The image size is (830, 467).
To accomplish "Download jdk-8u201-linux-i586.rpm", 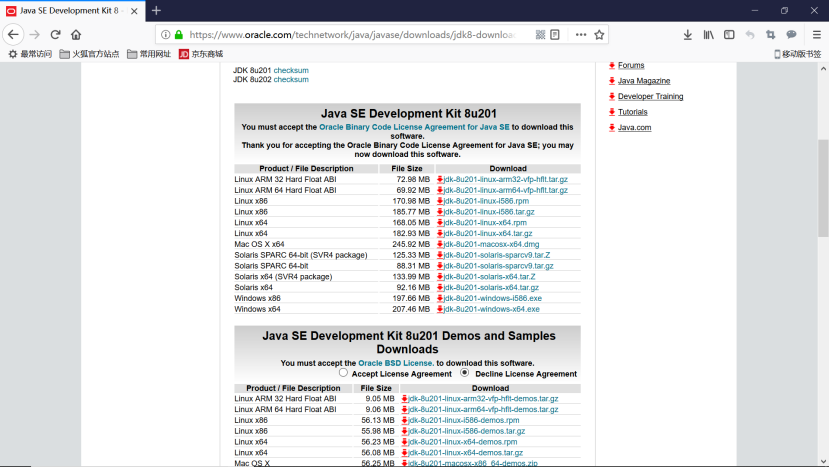I will pos(486,201).
